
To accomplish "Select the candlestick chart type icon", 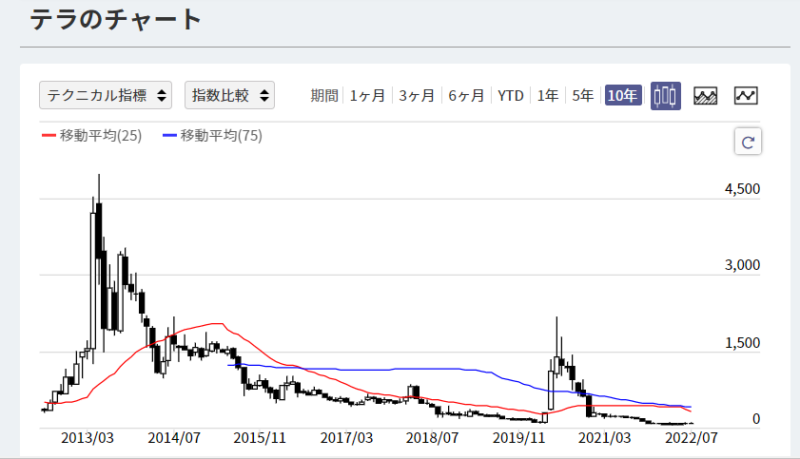I will [665, 95].
